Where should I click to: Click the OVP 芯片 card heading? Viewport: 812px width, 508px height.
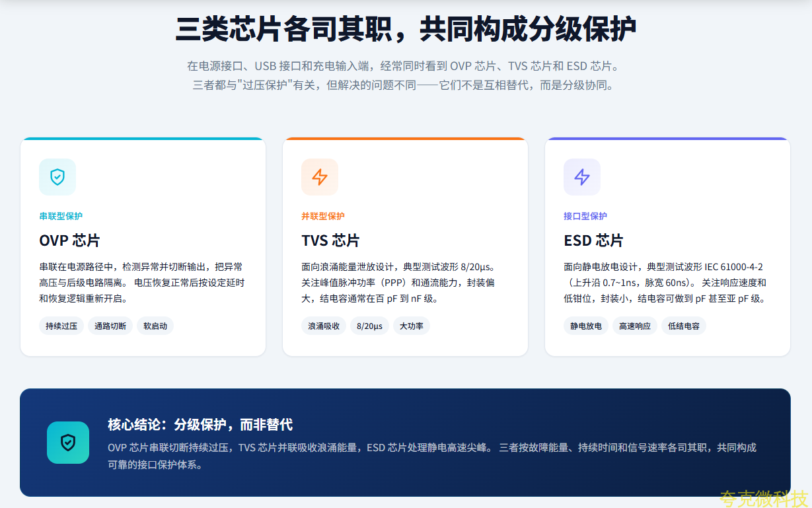[x=69, y=240]
